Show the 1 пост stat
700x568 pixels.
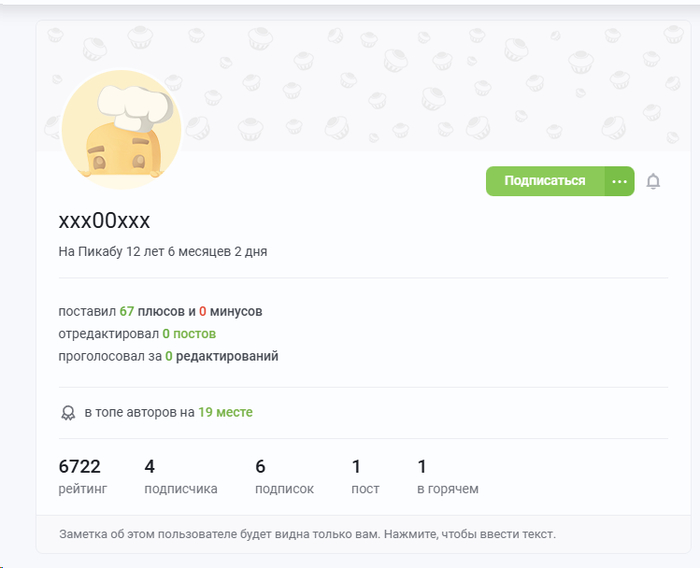[x=365, y=476]
